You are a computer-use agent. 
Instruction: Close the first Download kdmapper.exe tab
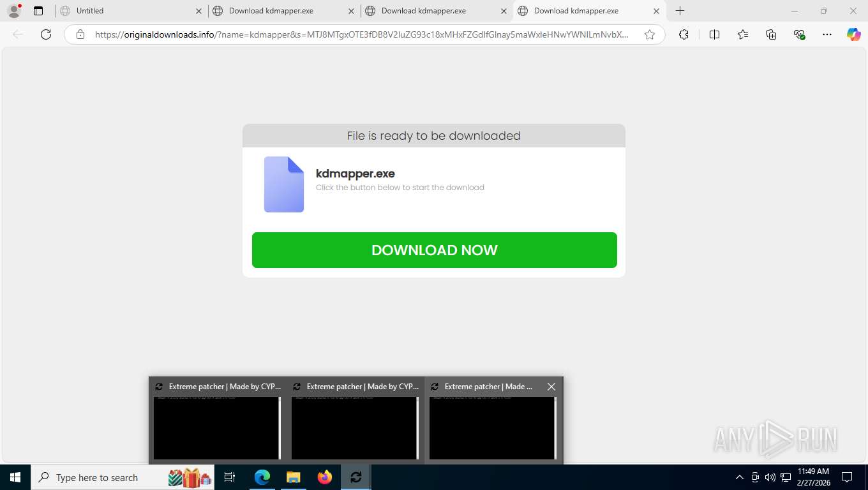351,11
